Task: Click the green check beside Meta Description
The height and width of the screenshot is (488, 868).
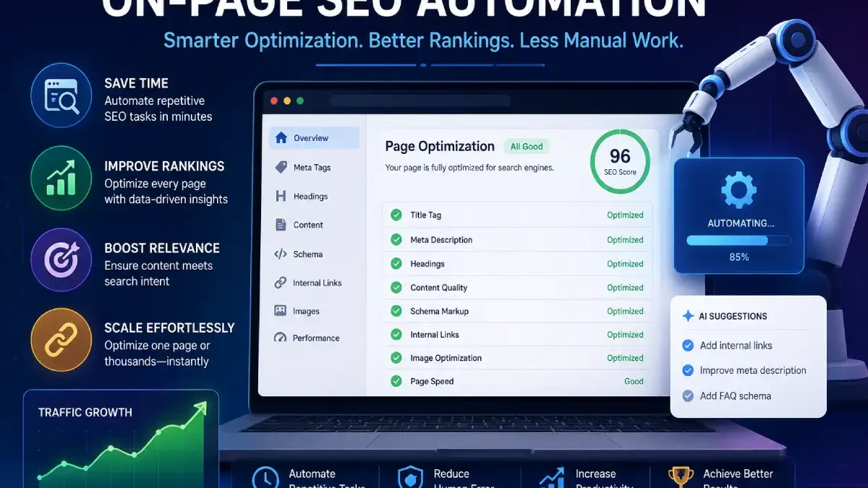Action: [x=396, y=239]
